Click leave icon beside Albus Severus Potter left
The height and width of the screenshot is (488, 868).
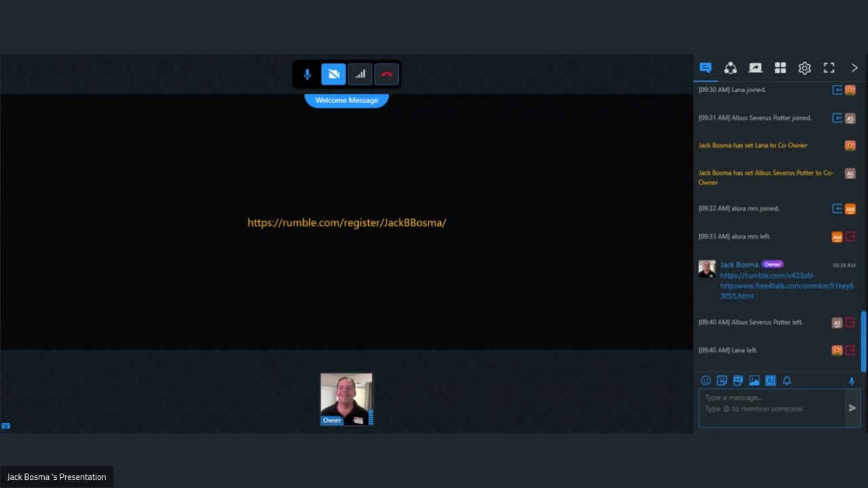(850, 323)
